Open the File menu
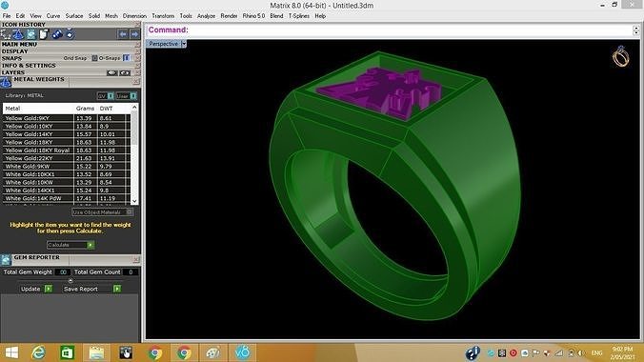 tap(7, 16)
